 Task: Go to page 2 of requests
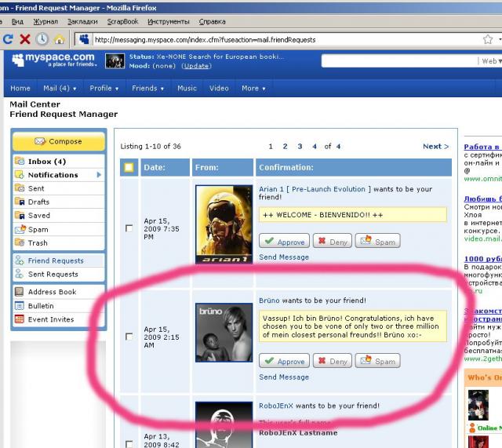[285, 147]
